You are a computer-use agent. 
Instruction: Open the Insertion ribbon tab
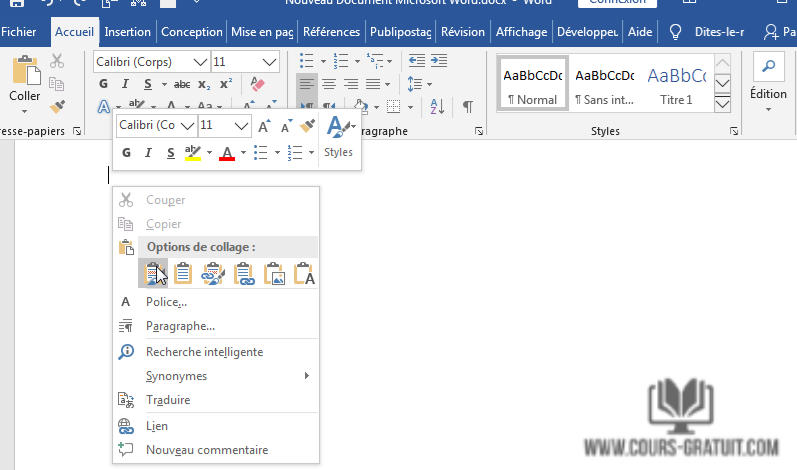(x=128, y=32)
